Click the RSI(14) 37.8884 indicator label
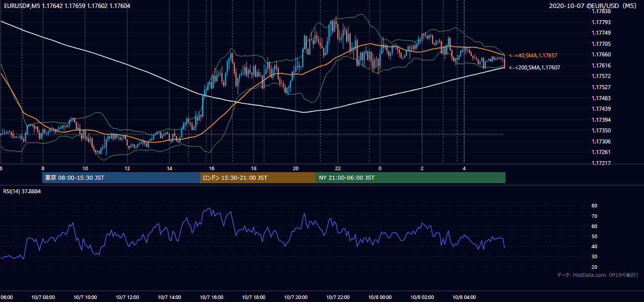This screenshot has width=644, height=302. [22, 192]
